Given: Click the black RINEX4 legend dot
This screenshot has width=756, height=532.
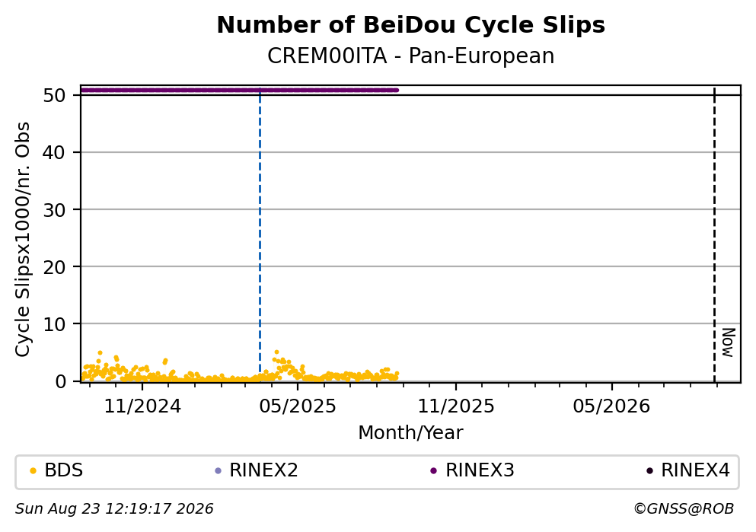Looking at the screenshot, I should tap(649, 471).
